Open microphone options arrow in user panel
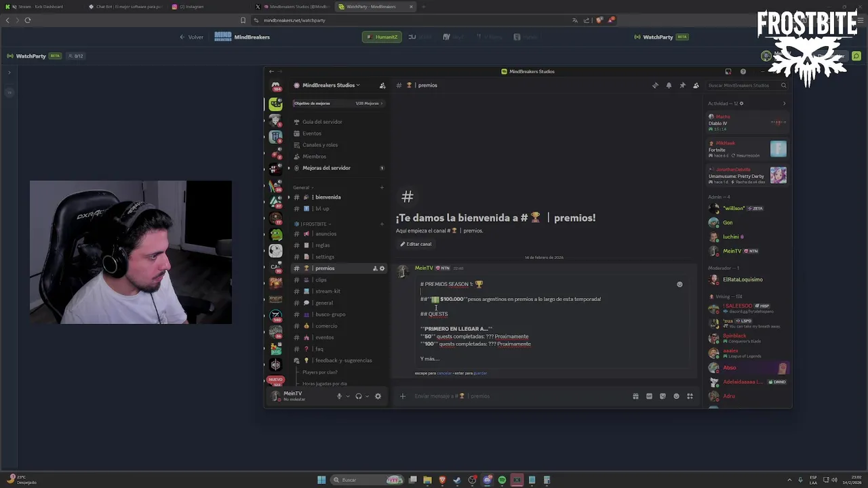This screenshot has height=488, width=868. tap(348, 396)
